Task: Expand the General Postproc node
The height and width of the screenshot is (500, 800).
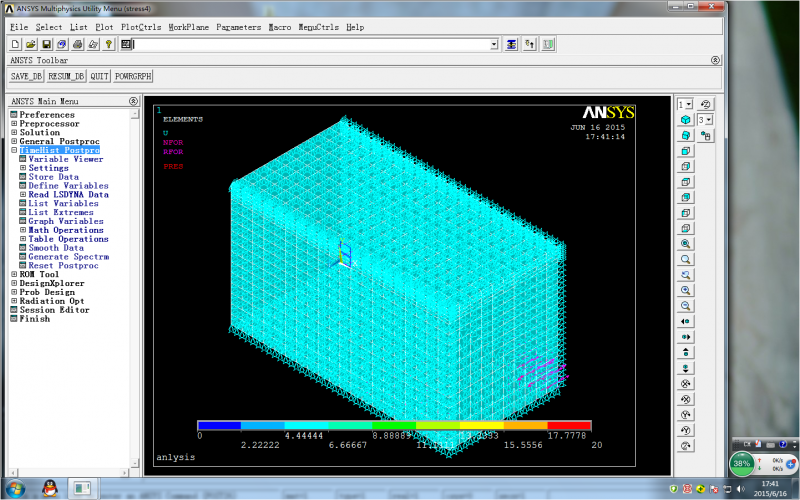Action: coord(14,141)
